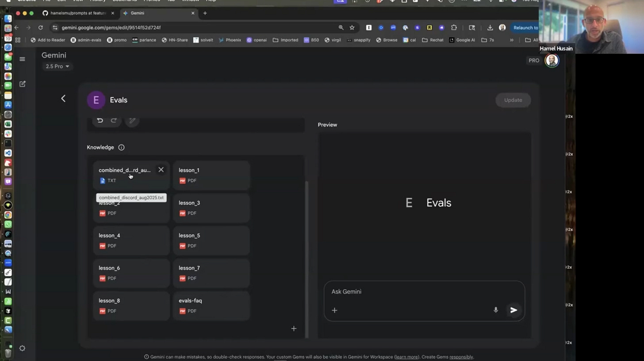Open the 2.5 Pro model dropdown
This screenshot has width=644, height=361.
pos(57,66)
